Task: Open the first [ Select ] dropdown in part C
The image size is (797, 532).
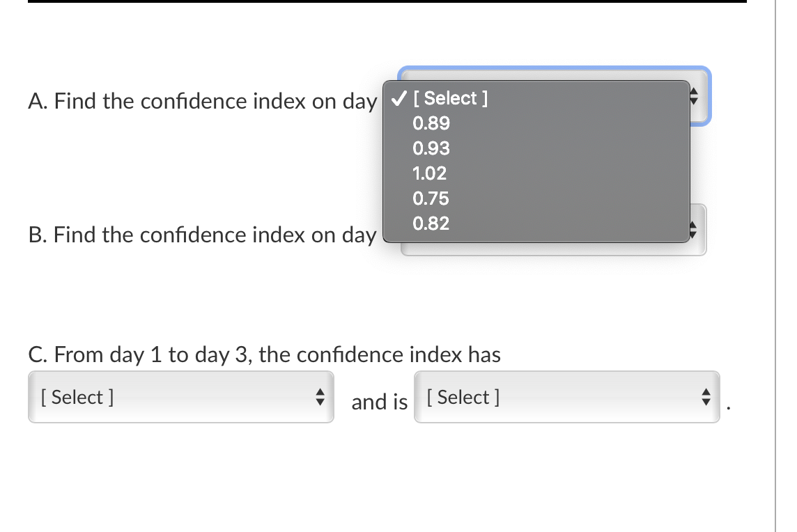Action: [180, 397]
